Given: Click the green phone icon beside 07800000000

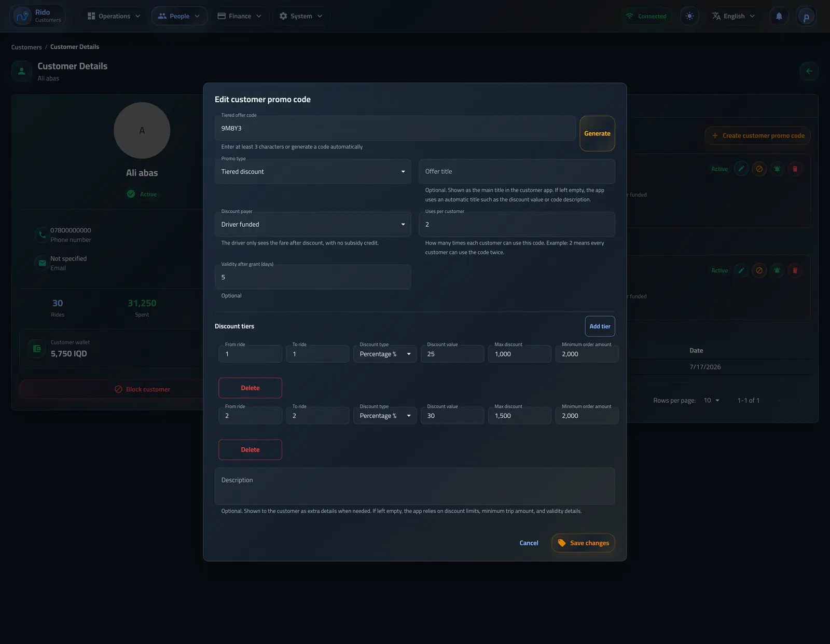Looking at the screenshot, I should (x=42, y=235).
